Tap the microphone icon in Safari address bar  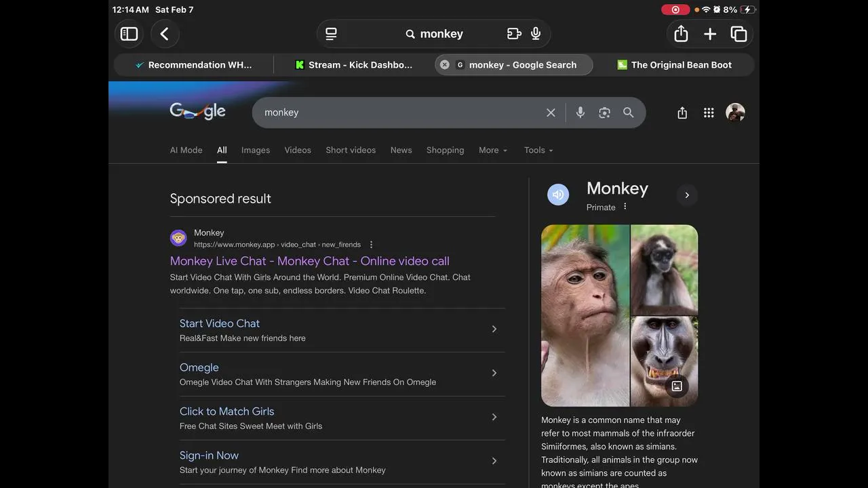536,34
